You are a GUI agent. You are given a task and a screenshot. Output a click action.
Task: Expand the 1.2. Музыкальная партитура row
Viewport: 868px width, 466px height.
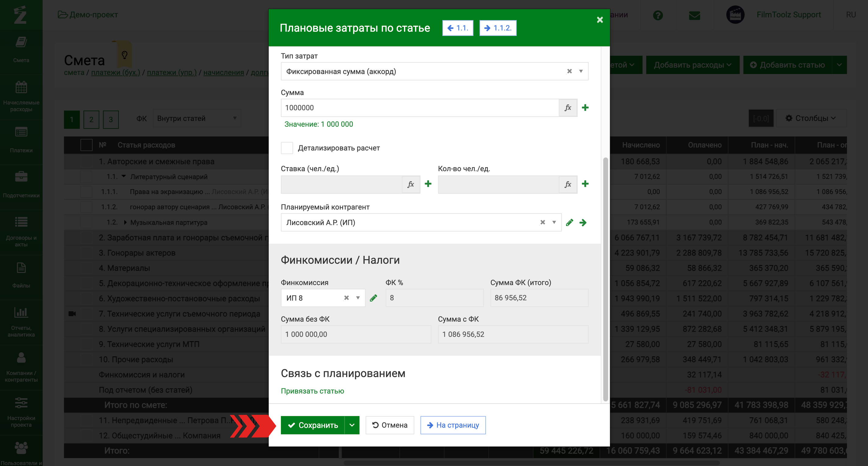tap(125, 222)
